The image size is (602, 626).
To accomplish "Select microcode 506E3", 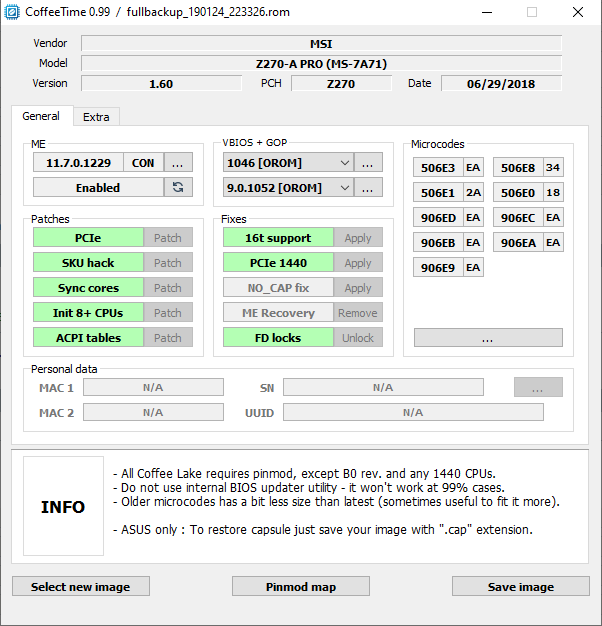I will point(438,167).
